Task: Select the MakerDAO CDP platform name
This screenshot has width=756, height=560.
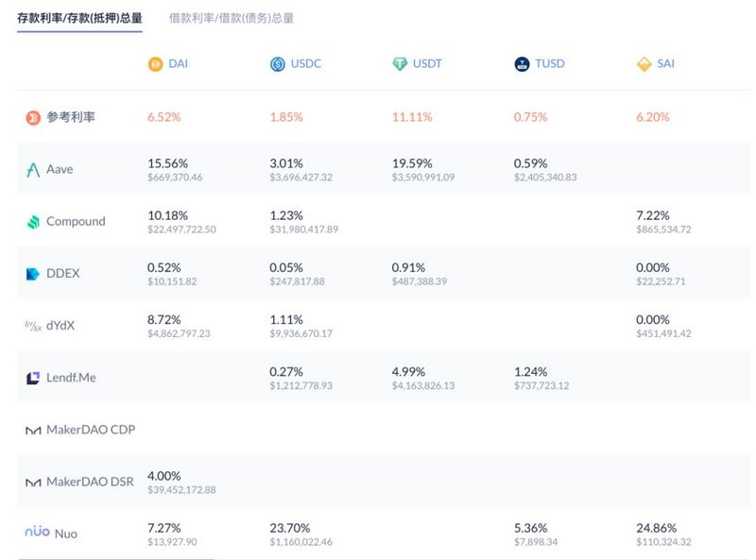Action: click(91, 430)
